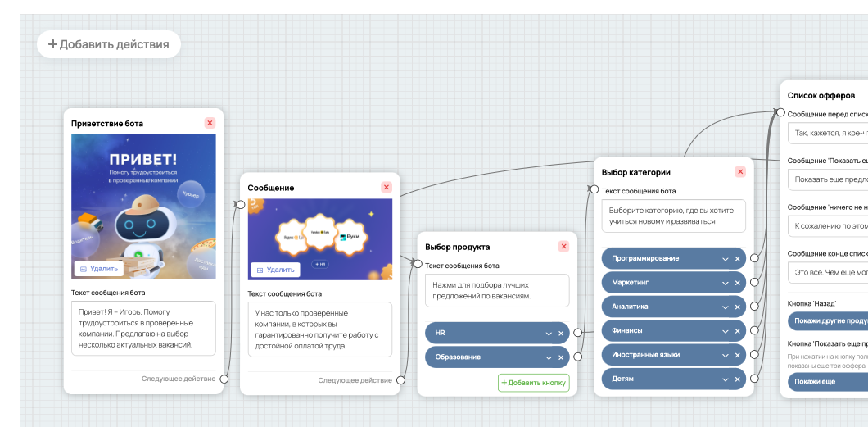The width and height of the screenshot is (868, 427).
Task: Close the Выбор продукта card
Action: click(x=563, y=247)
